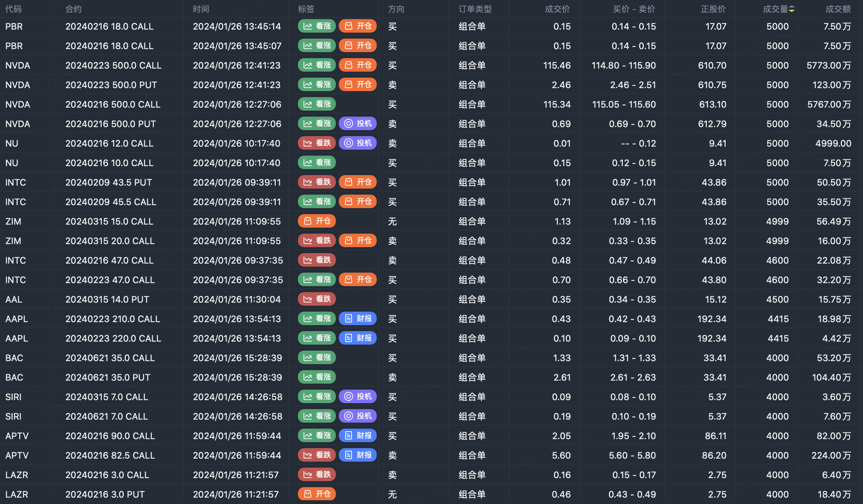Click 财报 tag on APTV 90.0 CALL row
The width and height of the screenshot is (863, 504).
(x=358, y=436)
